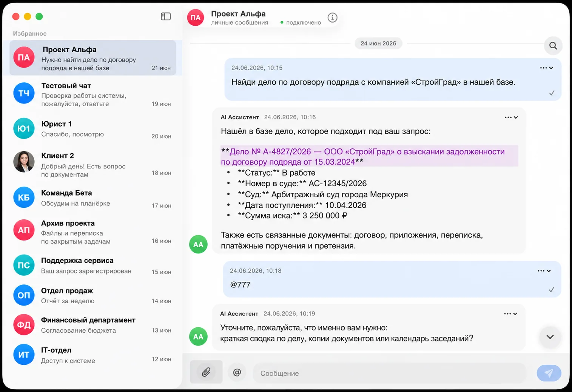The image size is (572, 392).
Task: Open options menu of 10:16 assistant message
Action: 511,117
